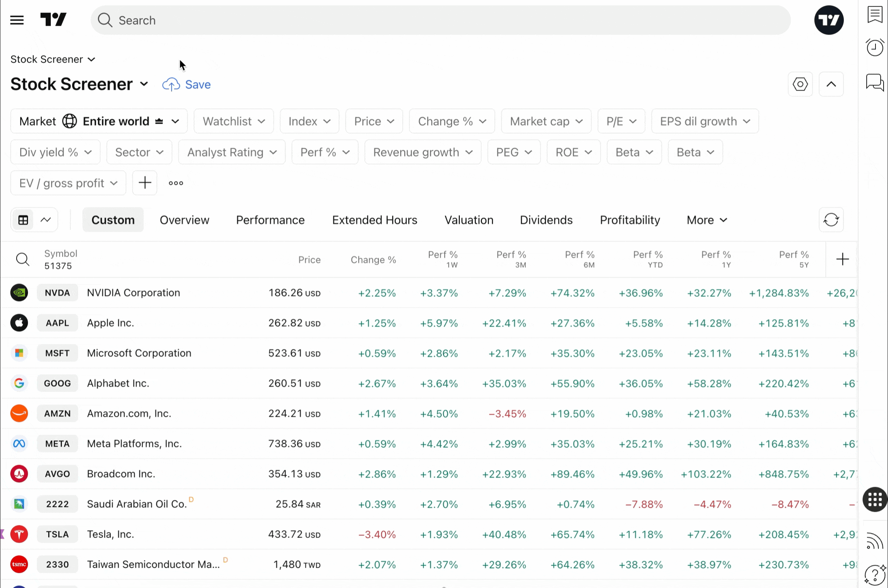
Task: Click into the top Search field
Action: (x=440, y=20)
